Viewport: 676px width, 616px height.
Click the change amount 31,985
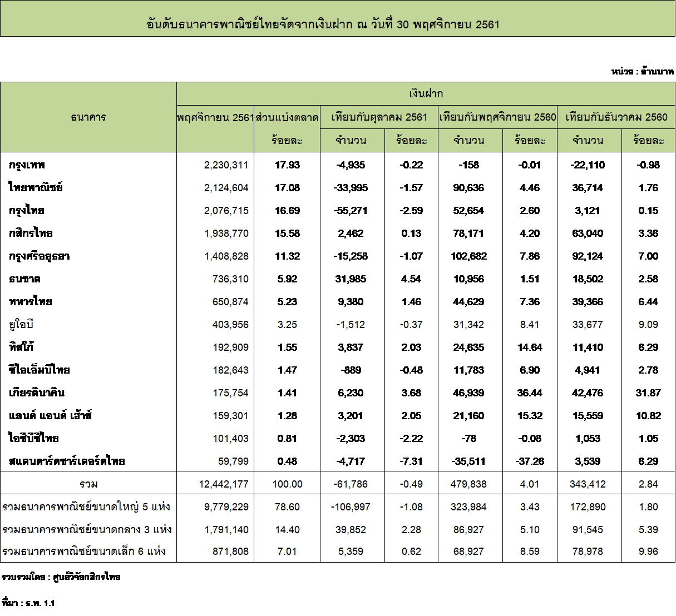(351, 279)
